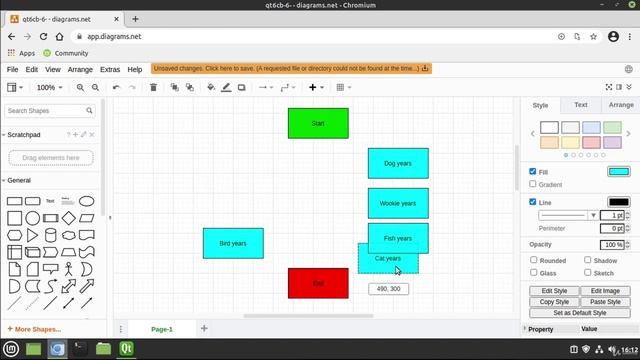Enable the Glass checkbox

tap(533, 273)
